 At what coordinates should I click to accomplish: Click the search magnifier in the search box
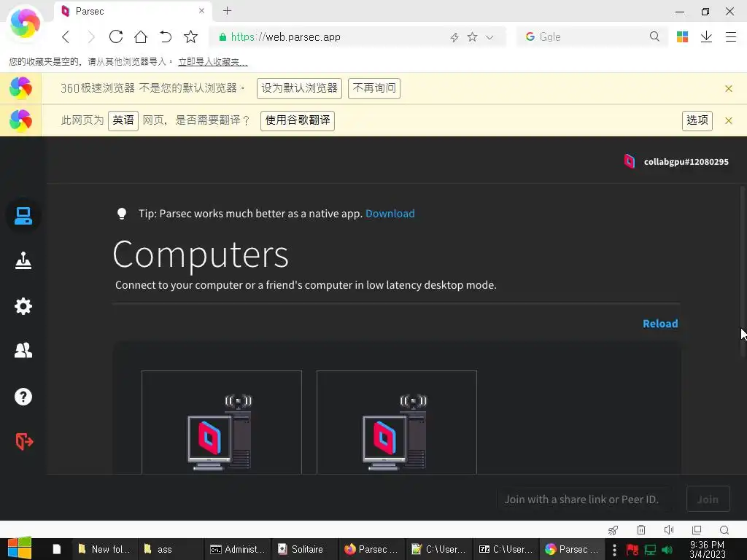(x=654, y=36)
